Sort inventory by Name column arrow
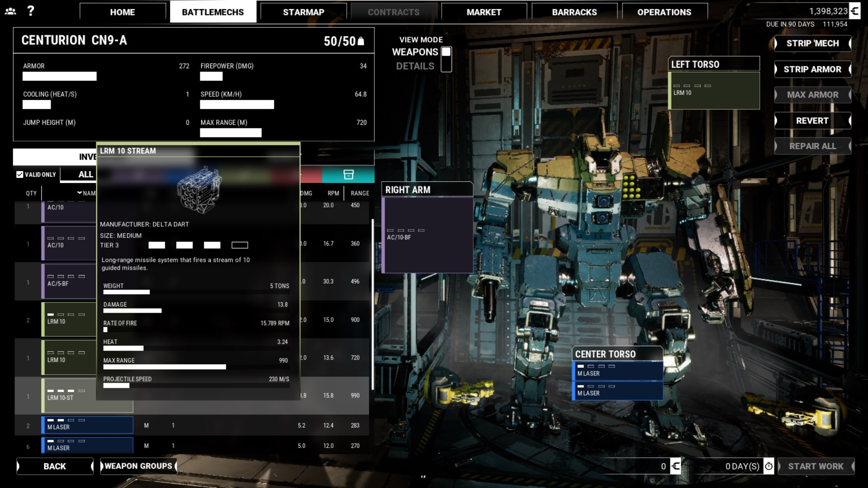 80,193
